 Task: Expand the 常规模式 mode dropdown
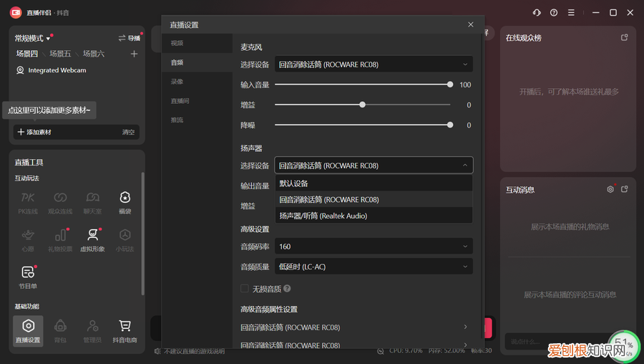click(x=33, y=38)
